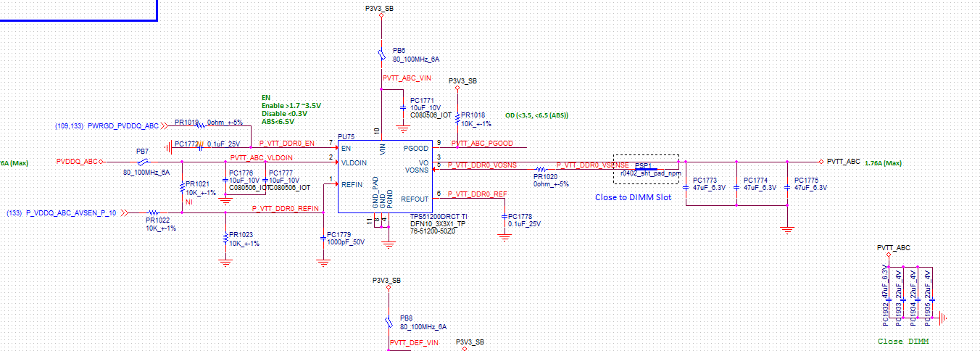Pick the PR1023 resistor symbol

[225, 239]
